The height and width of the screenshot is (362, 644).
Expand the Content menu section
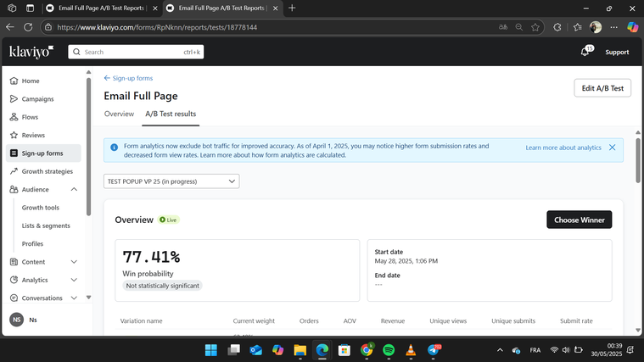74,262
